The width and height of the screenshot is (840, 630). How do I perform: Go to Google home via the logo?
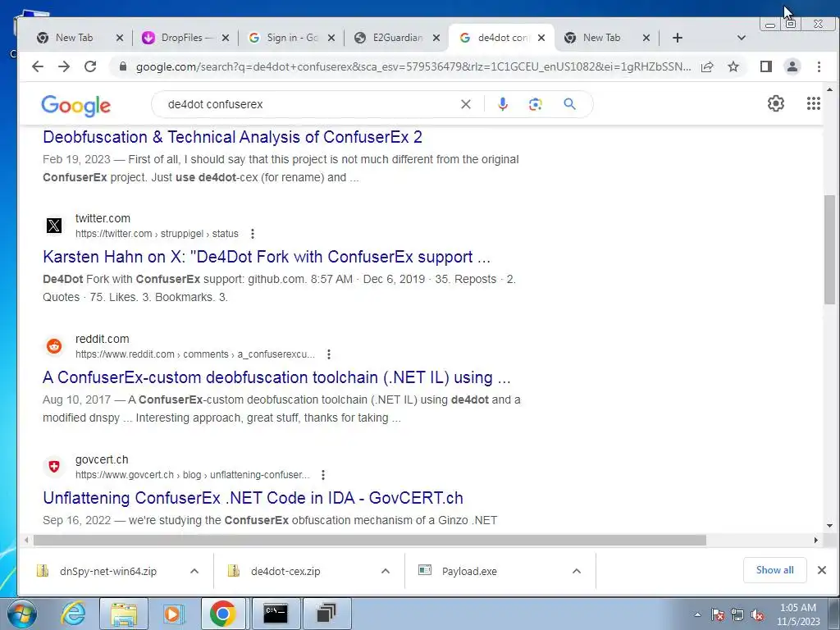pyautogui.click(x=75, y=106)
